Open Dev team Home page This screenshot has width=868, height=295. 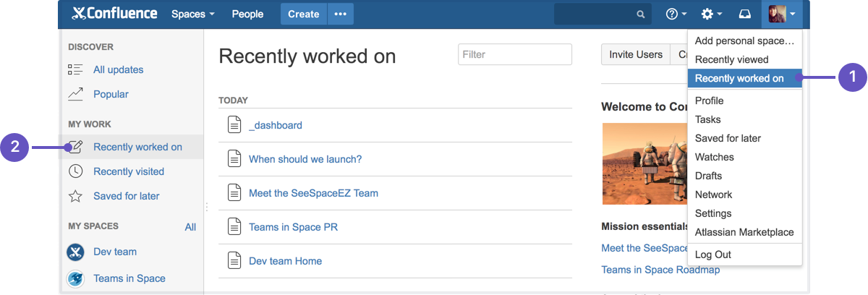pyautogui.click(x=285, y=261)
